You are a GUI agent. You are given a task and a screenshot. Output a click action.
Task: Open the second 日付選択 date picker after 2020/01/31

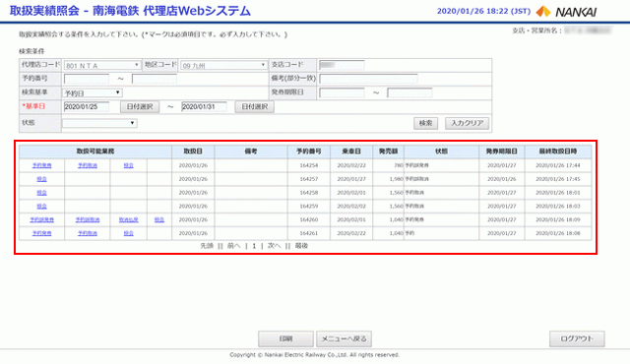tap(254, 107)
